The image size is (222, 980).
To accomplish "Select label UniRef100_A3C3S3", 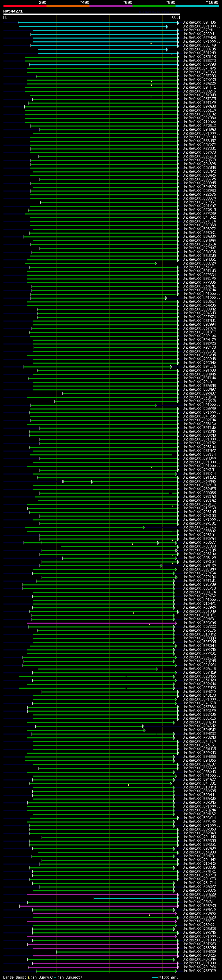I will pos(199,546).
